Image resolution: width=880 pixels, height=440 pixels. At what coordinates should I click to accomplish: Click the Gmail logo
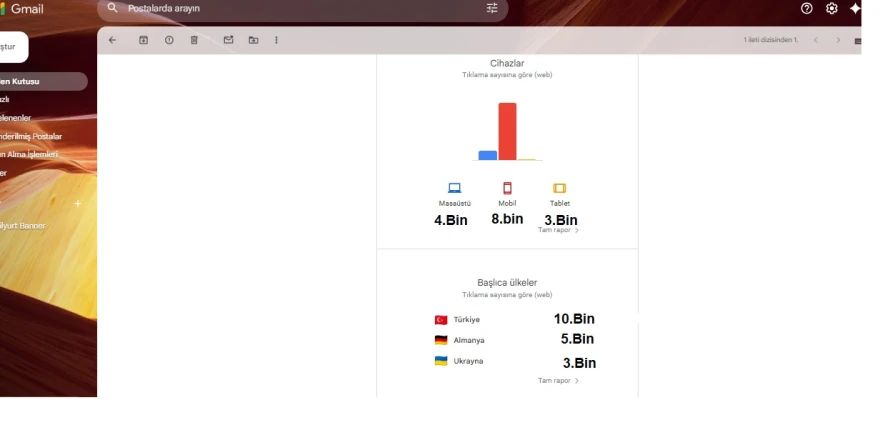tap(22, 8)
